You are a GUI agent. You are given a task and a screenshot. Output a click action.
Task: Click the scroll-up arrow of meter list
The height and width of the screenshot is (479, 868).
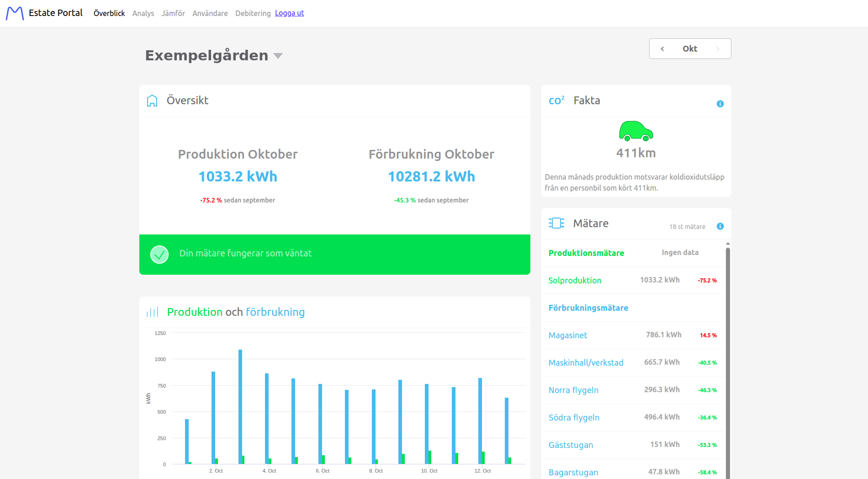[x=728, y=244]
